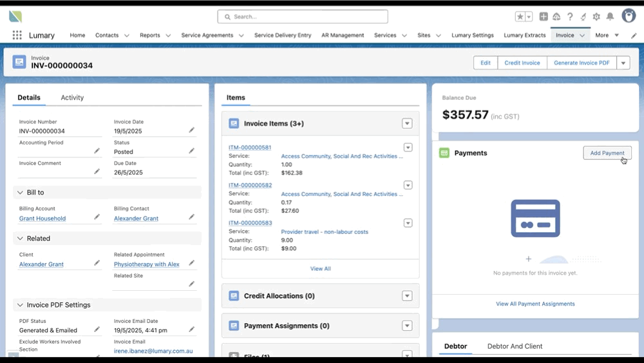This screenshot has width=644, height=363.
Task: Edit the PDF Status pencil icon
Action: 97,329
